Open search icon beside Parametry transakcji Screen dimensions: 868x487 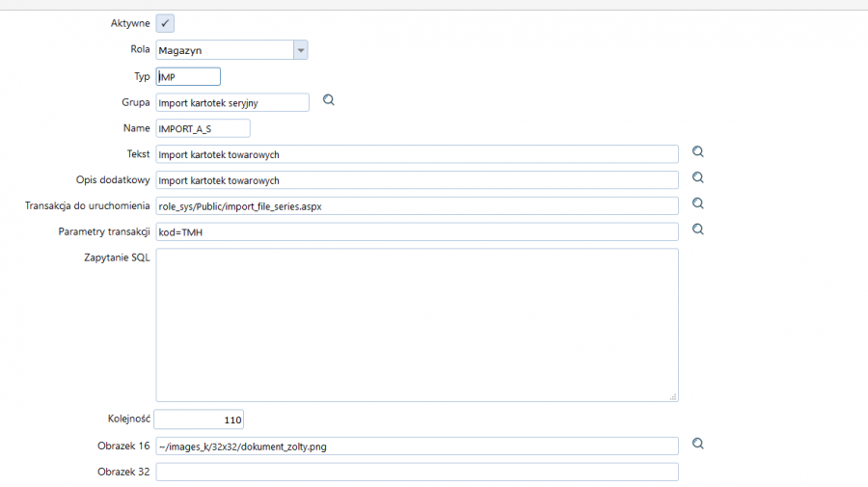click(x=698, y=230)
